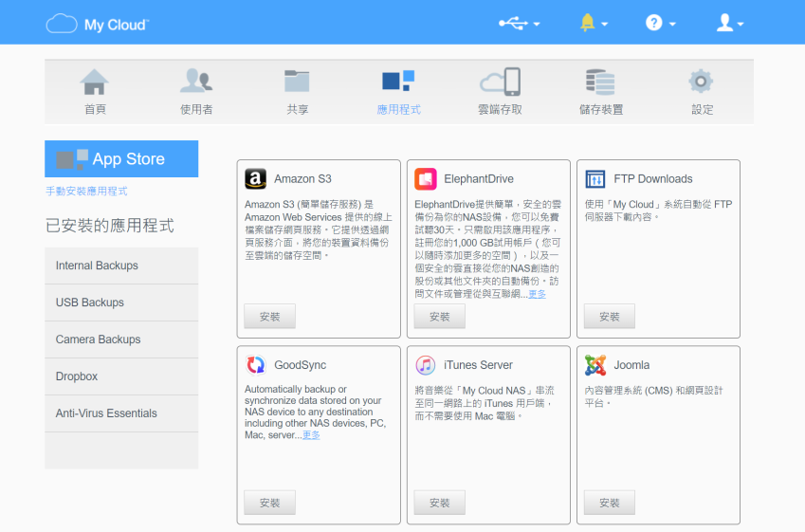
Task: Install the ElephantDrive app
Action: pos(439,317)
